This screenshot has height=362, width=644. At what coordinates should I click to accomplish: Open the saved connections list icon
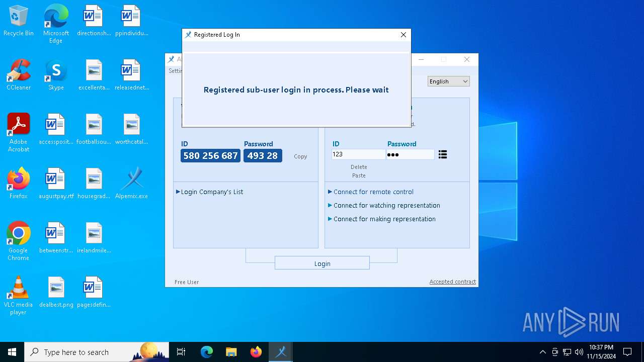coord(442,154)
